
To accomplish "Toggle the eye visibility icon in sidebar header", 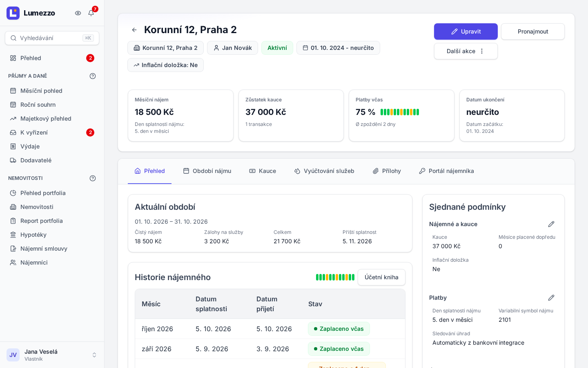I will point(78,13).
